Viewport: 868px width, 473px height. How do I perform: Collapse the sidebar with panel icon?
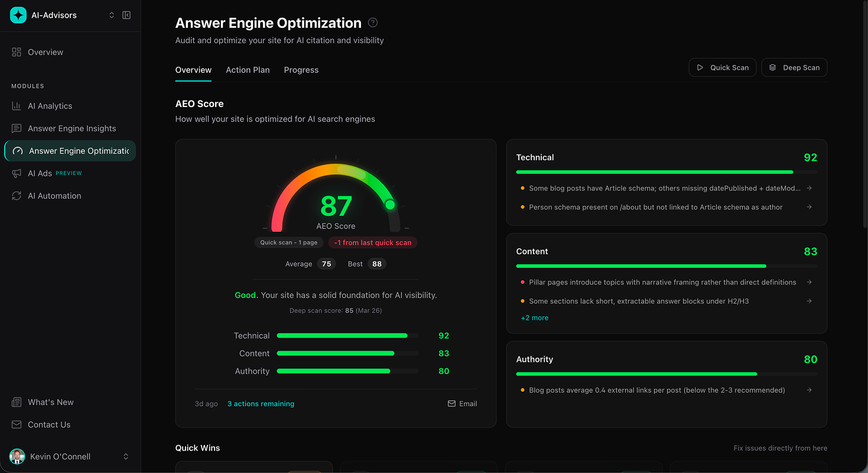coord(126,15)
